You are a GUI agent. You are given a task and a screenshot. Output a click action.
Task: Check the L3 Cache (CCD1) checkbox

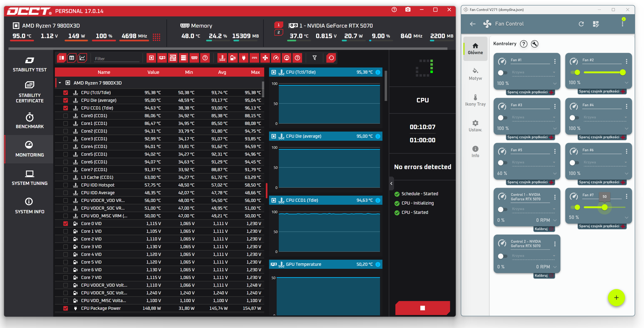click(x=66, y=178)
